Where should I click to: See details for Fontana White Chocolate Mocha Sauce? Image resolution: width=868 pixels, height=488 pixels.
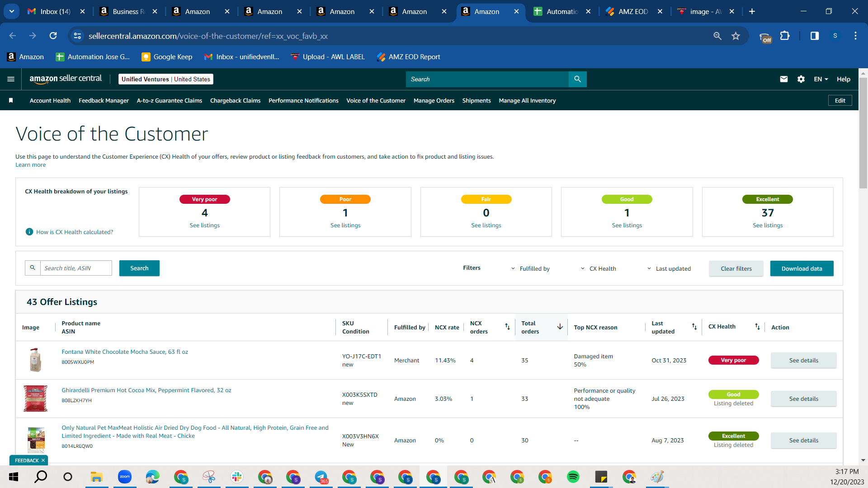click(803, 360)
